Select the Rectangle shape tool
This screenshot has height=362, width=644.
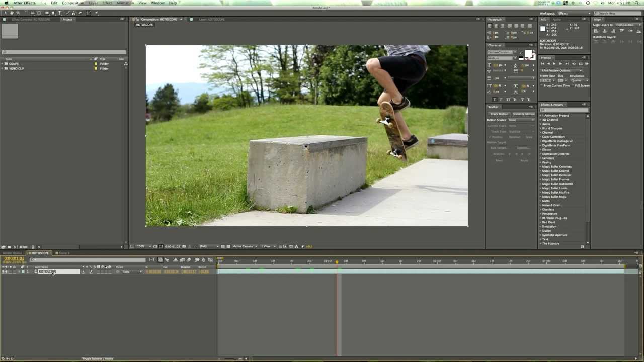(47, 13)
